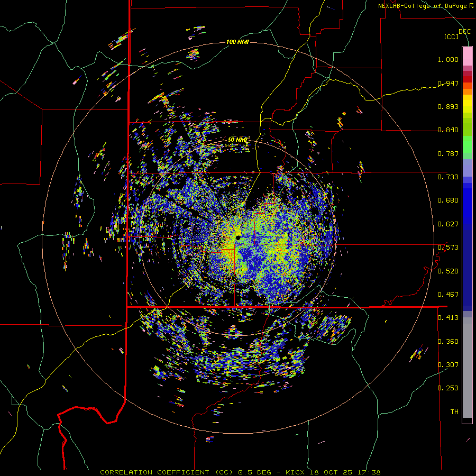Click the [CC] units label
The height and width of the screenshot is (476, 476).
point(451,36)
